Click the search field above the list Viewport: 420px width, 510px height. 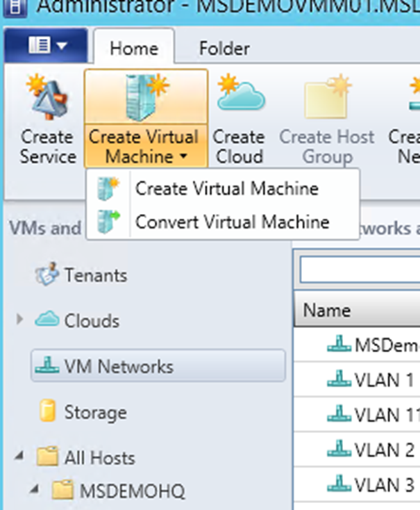(360, 270)
